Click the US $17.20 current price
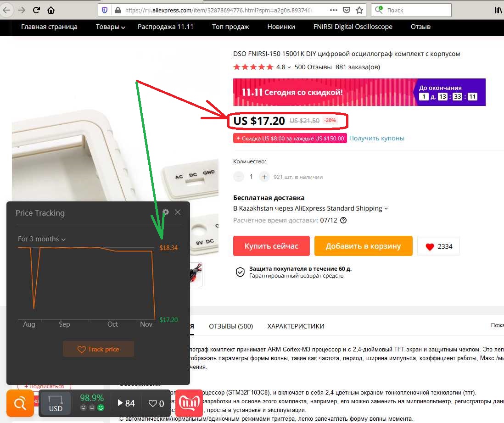This screenshot has height=423, width=504. (x=259, y=121)
